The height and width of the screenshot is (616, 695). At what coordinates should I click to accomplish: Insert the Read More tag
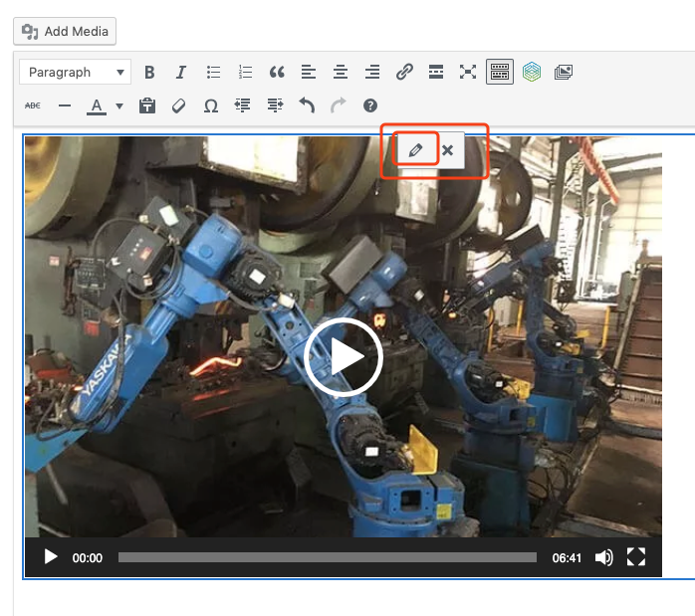[x=435, y=72]
